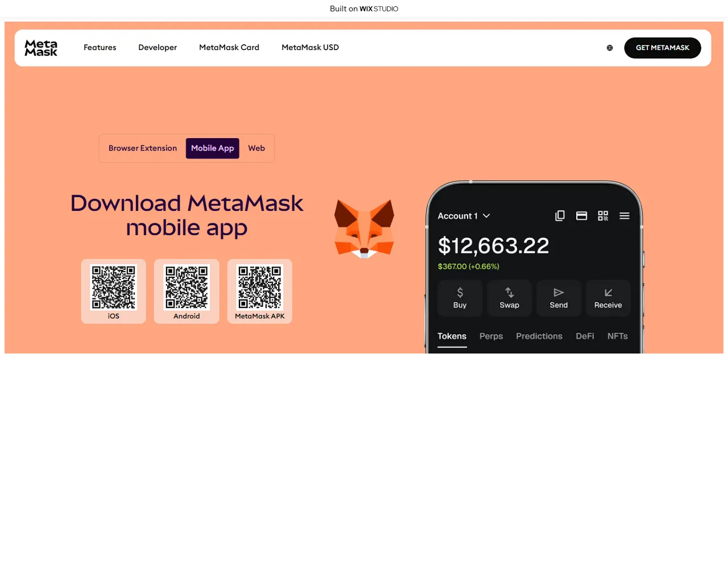Click the Receive arrow button on phone
The width and height of the screenshot is (728, 582).
tap(608, 298)
